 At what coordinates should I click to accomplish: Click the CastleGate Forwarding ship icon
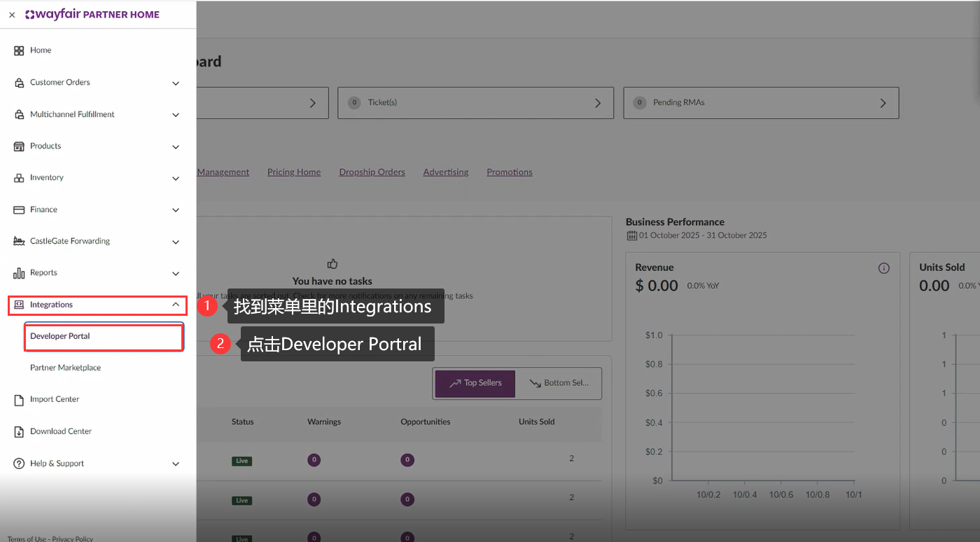pos(19,242)
